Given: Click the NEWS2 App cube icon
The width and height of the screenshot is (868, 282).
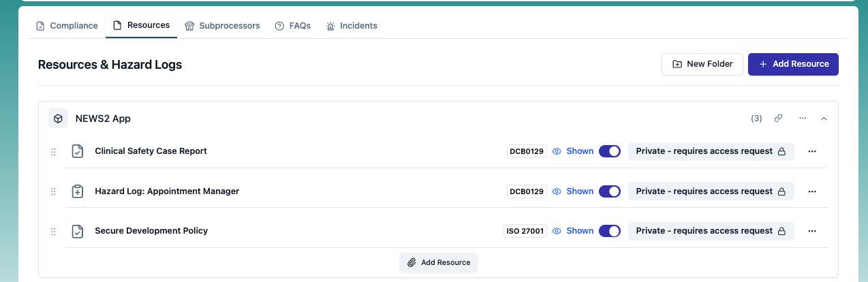Looking at the screenshot, I should click(59, 119).
